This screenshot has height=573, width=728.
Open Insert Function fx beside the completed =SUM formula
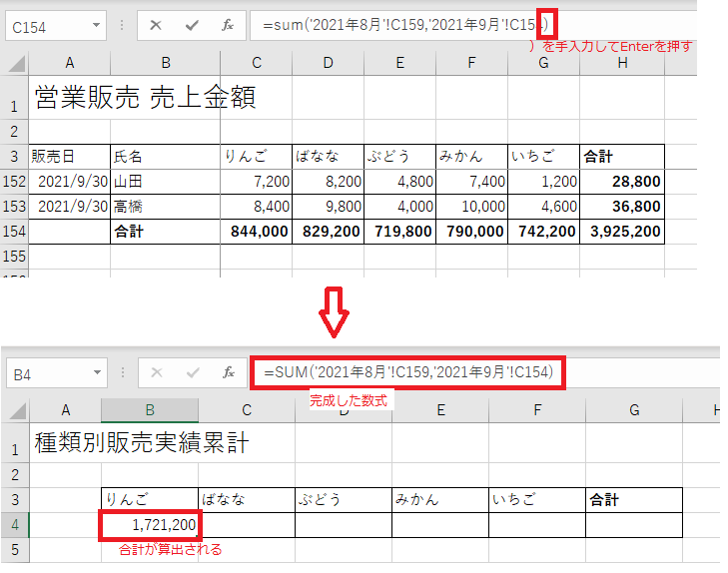(228, 373)
